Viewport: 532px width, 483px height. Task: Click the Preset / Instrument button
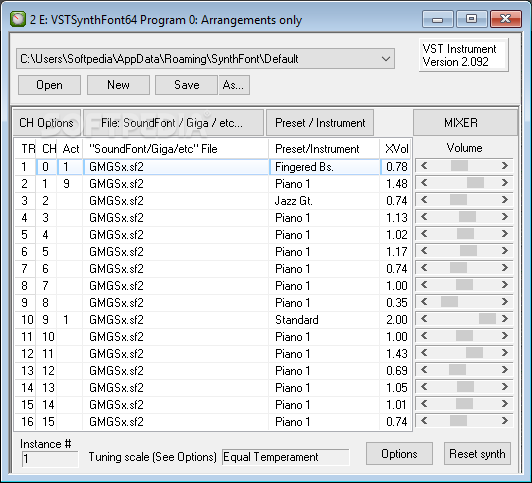320,123
